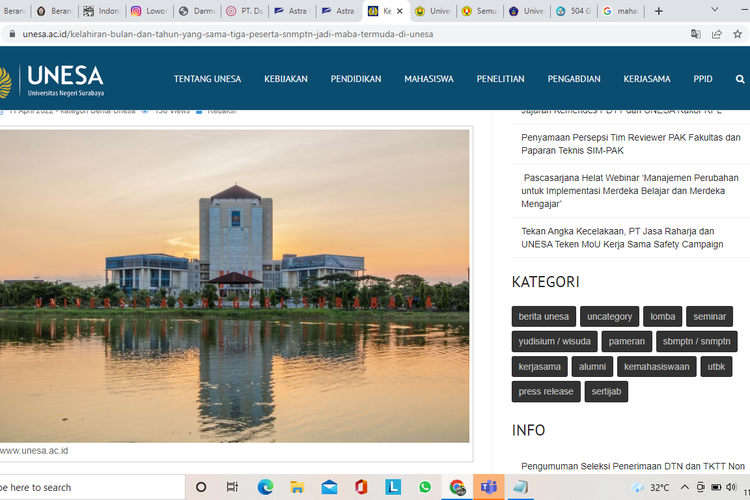750x500 pixels.
Task: Open Microsoft Edge from the taskbar
Action: (x=265, y=487)
